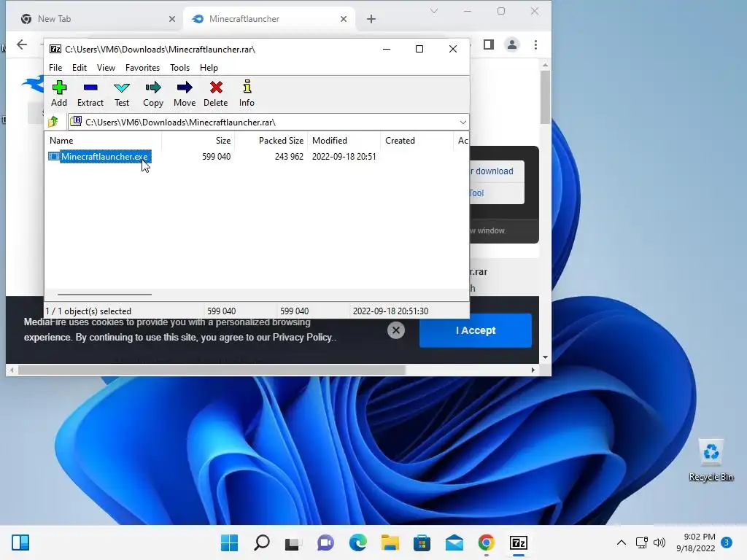Viewport: 747px width, 560px height.
Task: Click I Accept cookies button
Action: point(476,330)
